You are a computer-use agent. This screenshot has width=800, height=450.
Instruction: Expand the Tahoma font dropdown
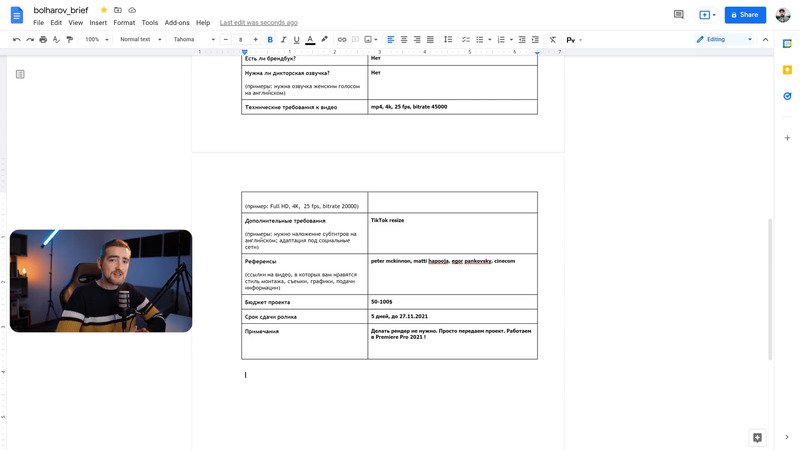coord(195,39)
